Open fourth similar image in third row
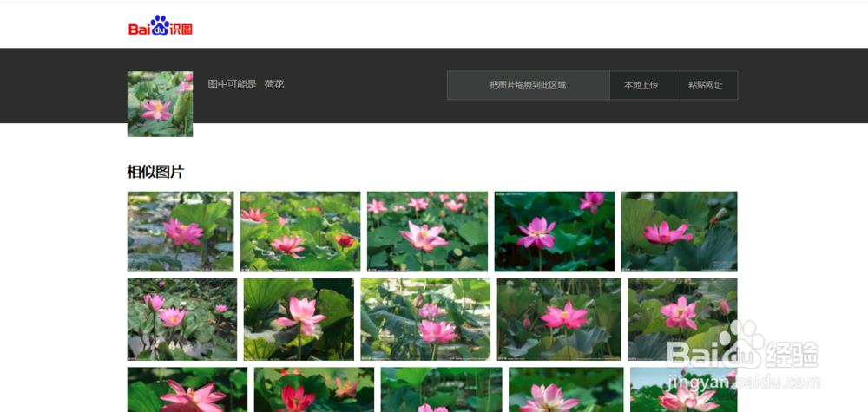This screenshot has width=868, height=412. click(566, 389)
